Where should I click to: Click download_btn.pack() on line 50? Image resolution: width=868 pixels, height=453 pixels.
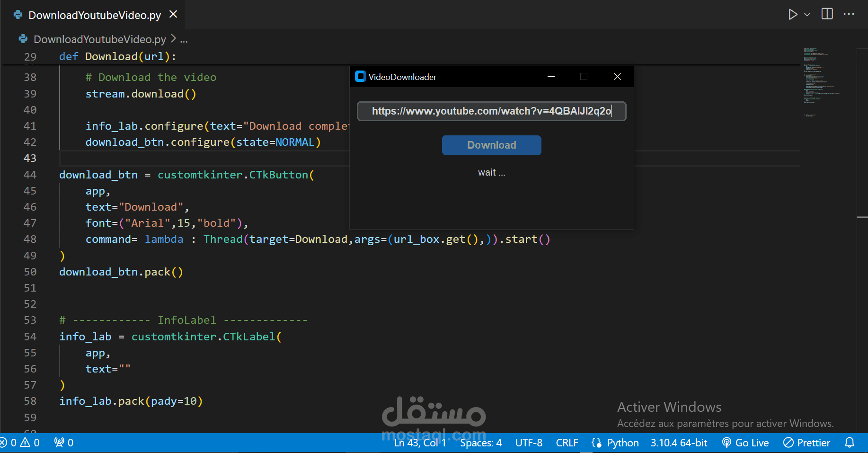(x=121, y=272)
